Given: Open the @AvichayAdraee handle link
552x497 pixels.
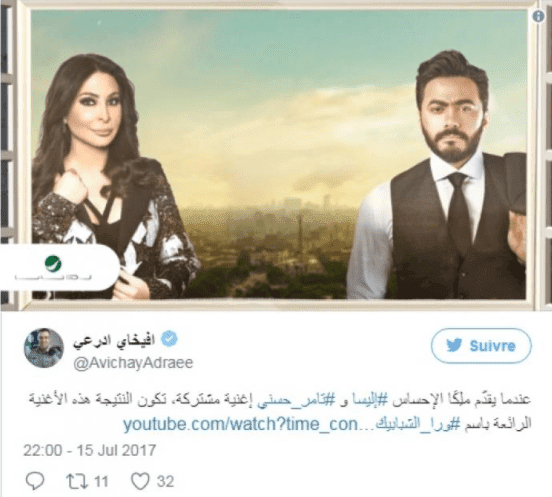Looking at the screenshot, I should [x=133, y=363].
